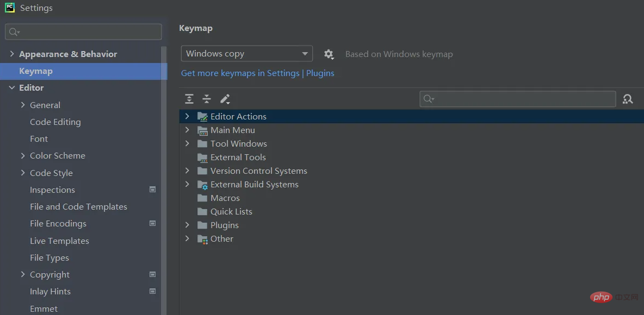Expand the Editor Actions tree node

187,116
